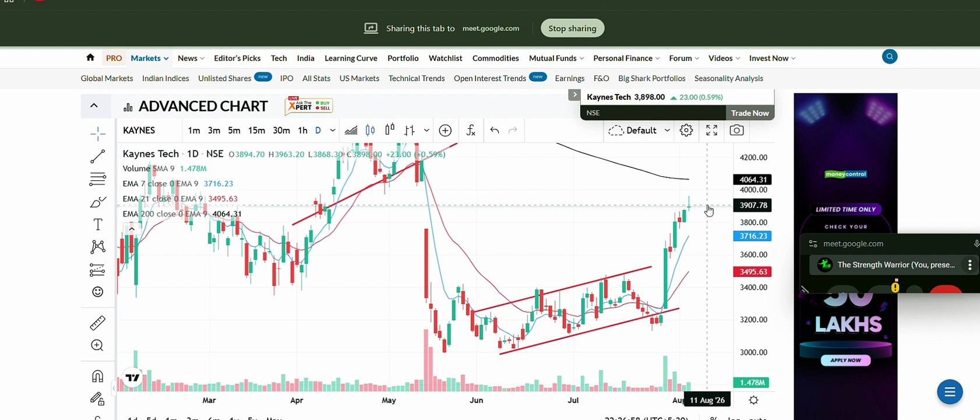Open the Default layout dropdown
Image resolution: width=980 pixels, height=420 pixels.
(639, 130)
